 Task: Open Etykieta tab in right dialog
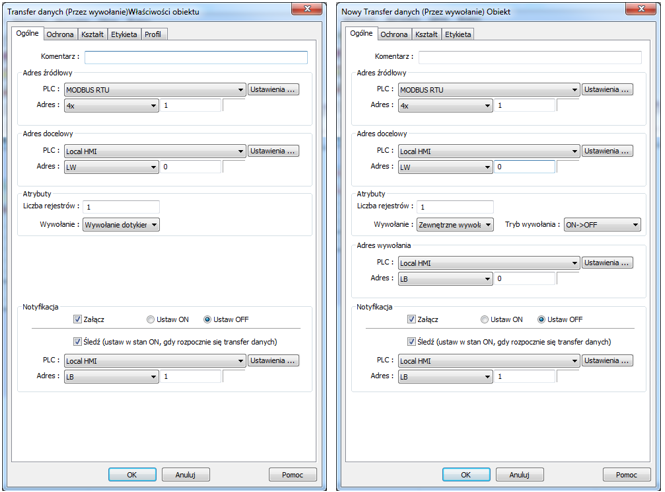tap(458, 34)
